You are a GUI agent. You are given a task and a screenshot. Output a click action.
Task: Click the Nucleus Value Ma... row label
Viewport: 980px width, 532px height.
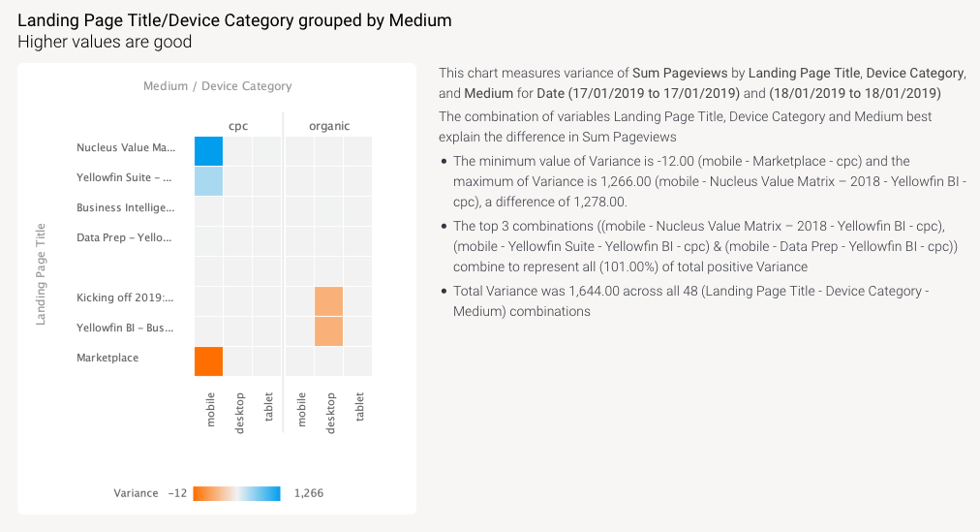click(x=127, y=148)
